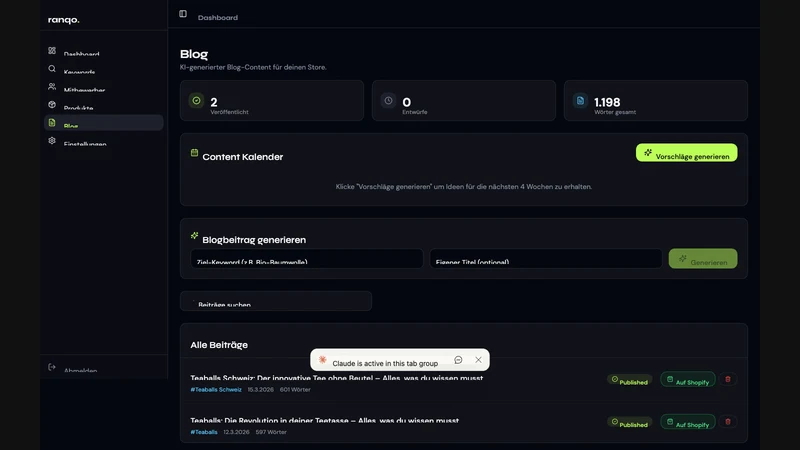The image size is (800, 450).
Task: Open the Dashboard breadcrumb
Action: pyautogui.click(x=218, y=17)
